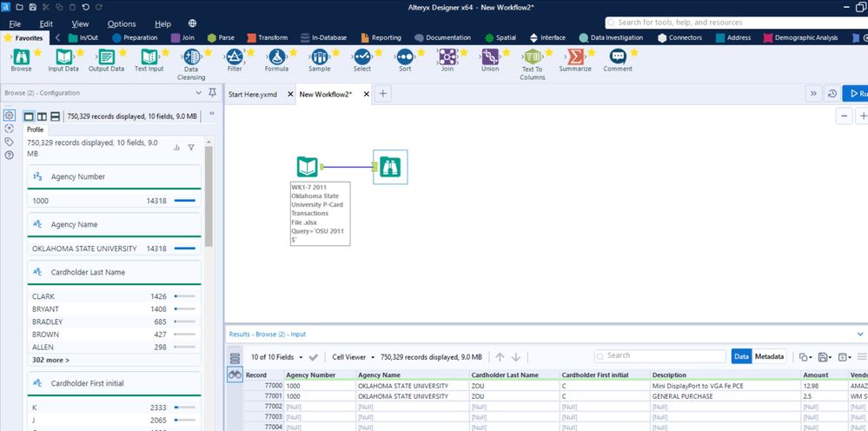This screenshot has width=868, height=431.
Task: Click the profile panel scrollbar
Action: click(x=209, y=196)
